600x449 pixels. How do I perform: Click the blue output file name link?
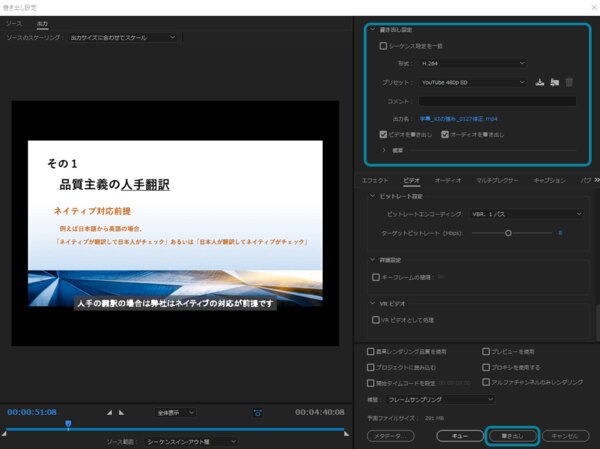[x=458, y=118]
